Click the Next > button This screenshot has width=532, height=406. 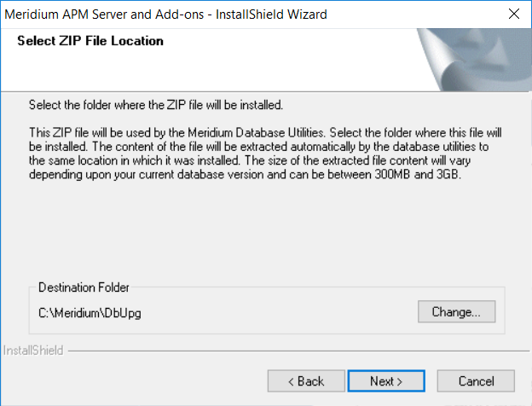[x=386, y=381]
